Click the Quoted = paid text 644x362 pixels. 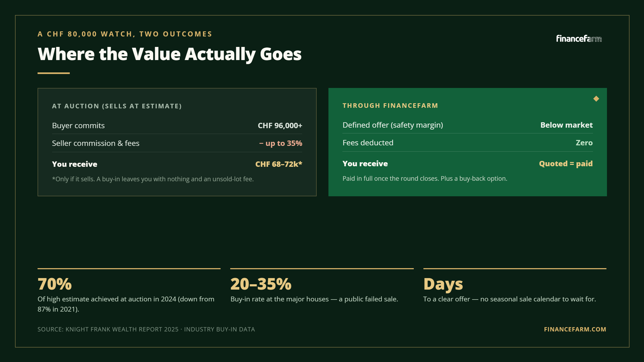click(566, 164)
